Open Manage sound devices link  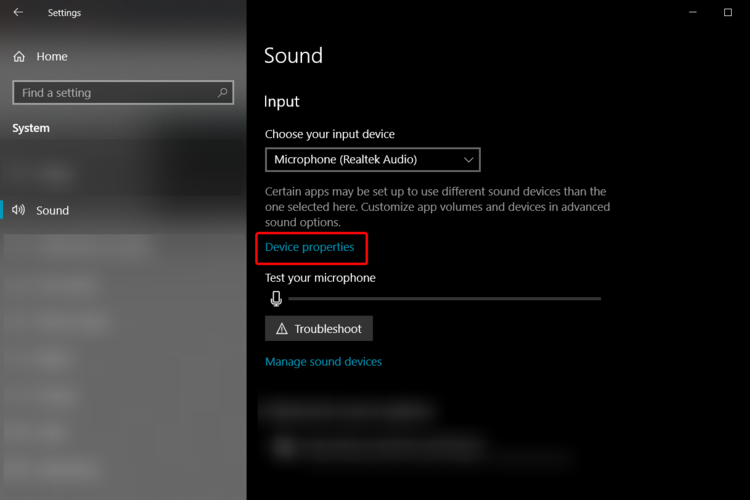[x=323, y=362]
